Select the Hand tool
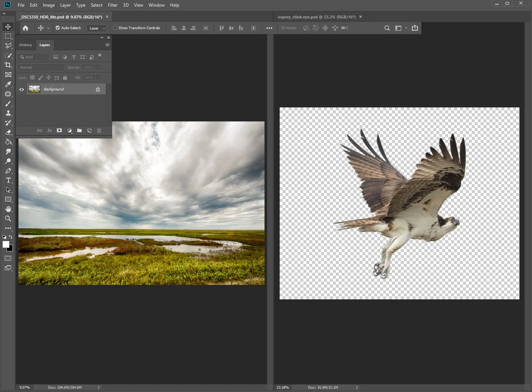 8,209
